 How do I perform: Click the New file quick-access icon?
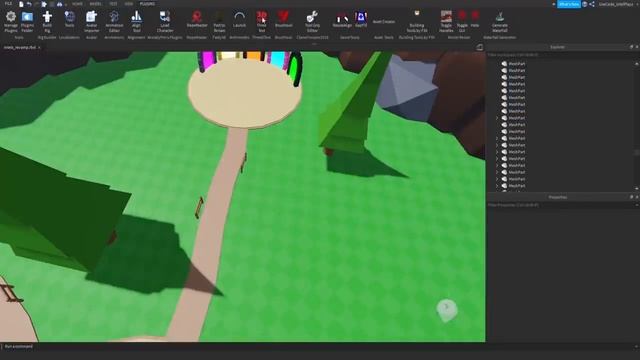pos(21,4)
